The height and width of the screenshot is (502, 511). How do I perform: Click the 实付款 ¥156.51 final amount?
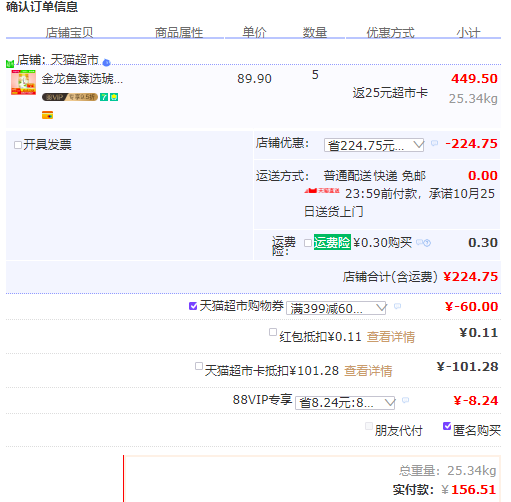point(445,490)
